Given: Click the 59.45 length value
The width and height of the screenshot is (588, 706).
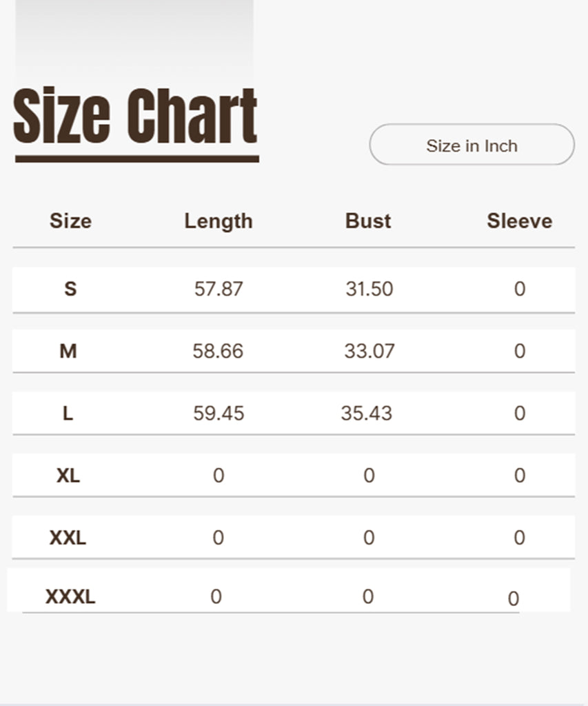Looking at the screenshot, I should pyautogui.click(x=219, y=414).
